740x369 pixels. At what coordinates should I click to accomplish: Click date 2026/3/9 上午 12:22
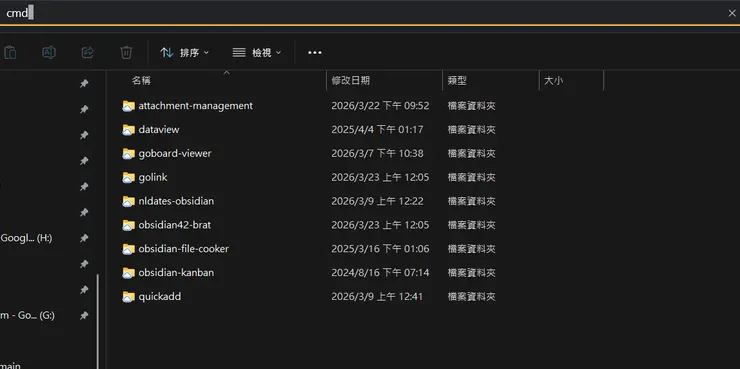(378, 201)
